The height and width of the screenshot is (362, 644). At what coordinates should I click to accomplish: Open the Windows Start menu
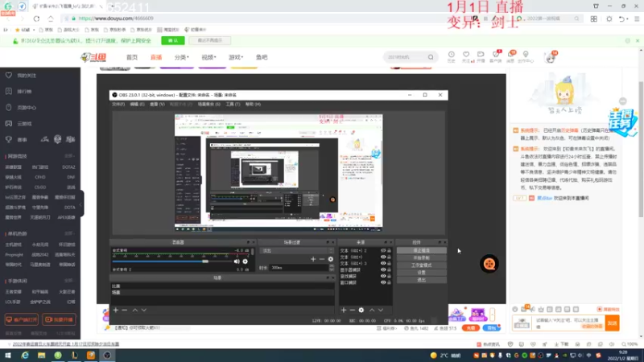[8, 356]
